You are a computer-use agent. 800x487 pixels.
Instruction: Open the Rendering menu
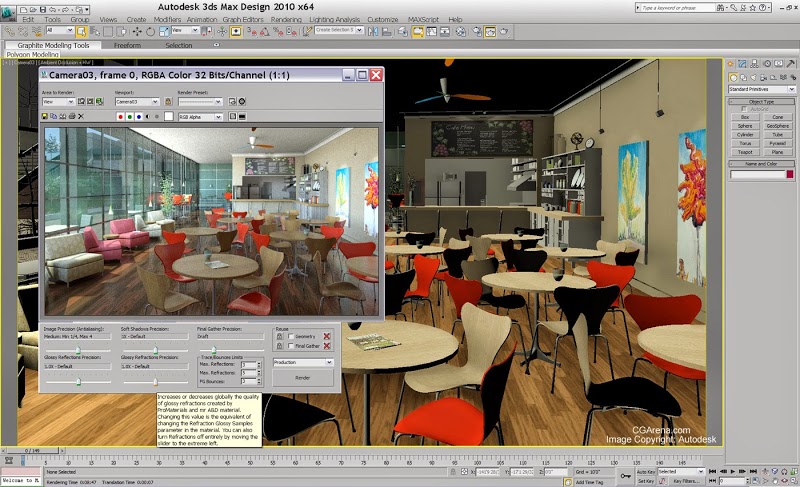pyautogui.click(x=286, y=19)
